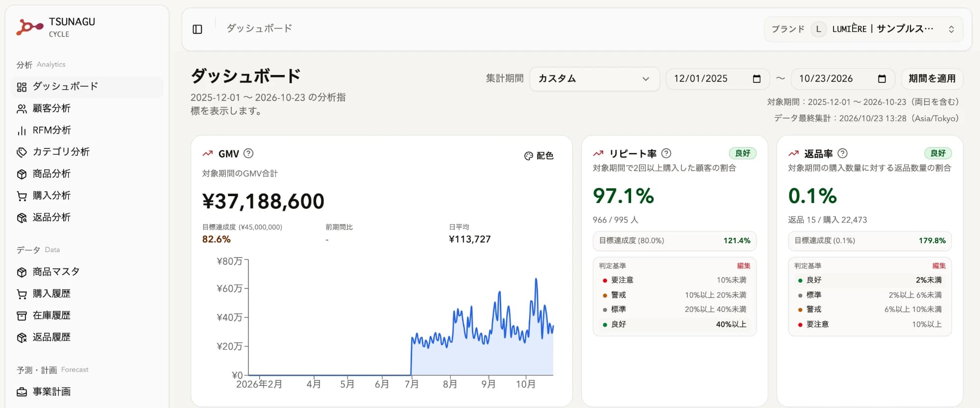Apply period with 期間を適用 button
The height and width of the screenshot is (408, 980).
(x=932, y=79)
